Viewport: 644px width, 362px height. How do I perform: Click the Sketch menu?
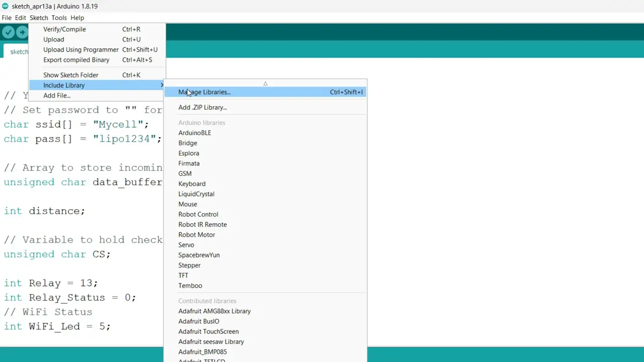coord(39,18)
